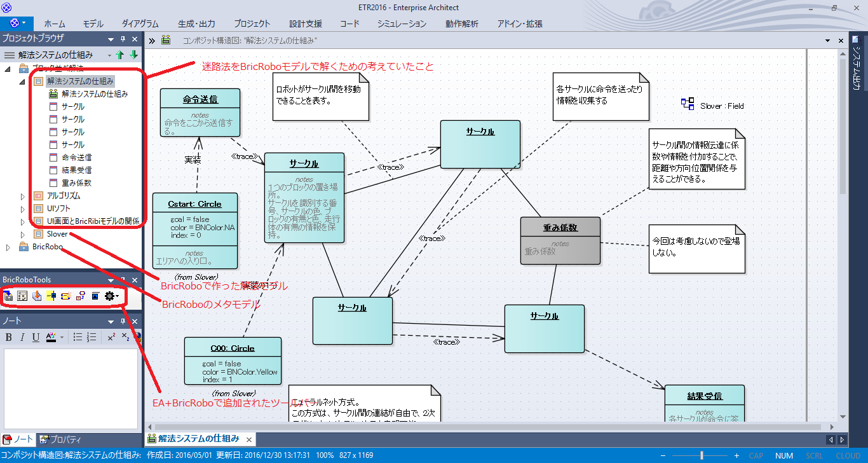Click the zoom out minus button

coord(663,455)
